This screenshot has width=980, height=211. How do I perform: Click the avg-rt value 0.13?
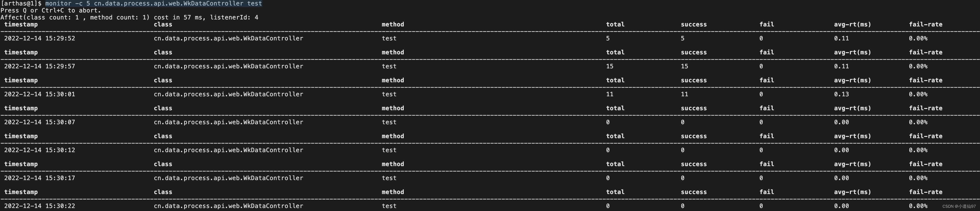click(841, 94)
